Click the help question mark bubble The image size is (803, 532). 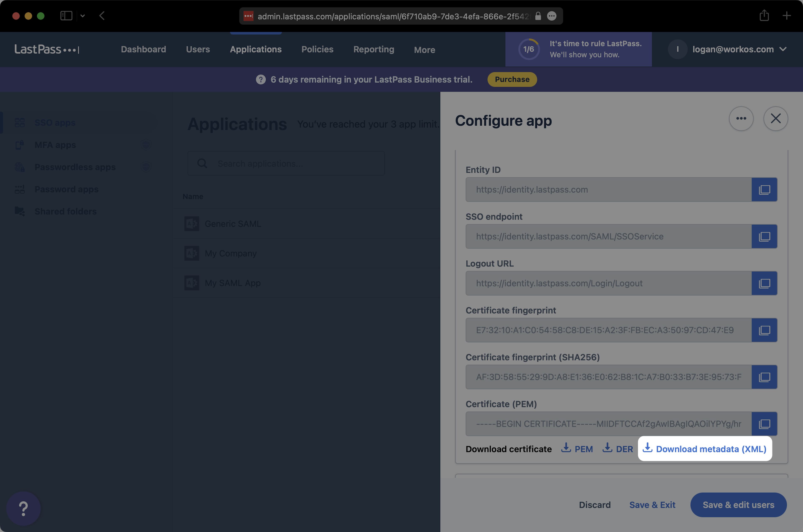point(23,508)
